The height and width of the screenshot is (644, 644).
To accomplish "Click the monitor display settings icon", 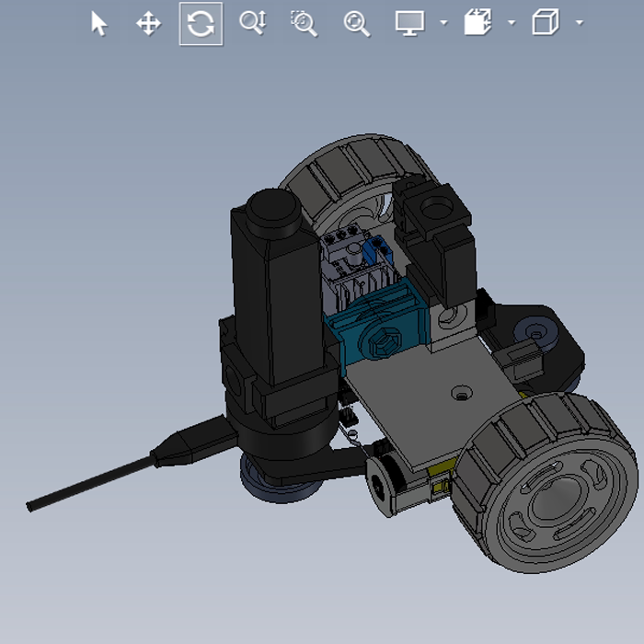I will [x=409, y=23].
